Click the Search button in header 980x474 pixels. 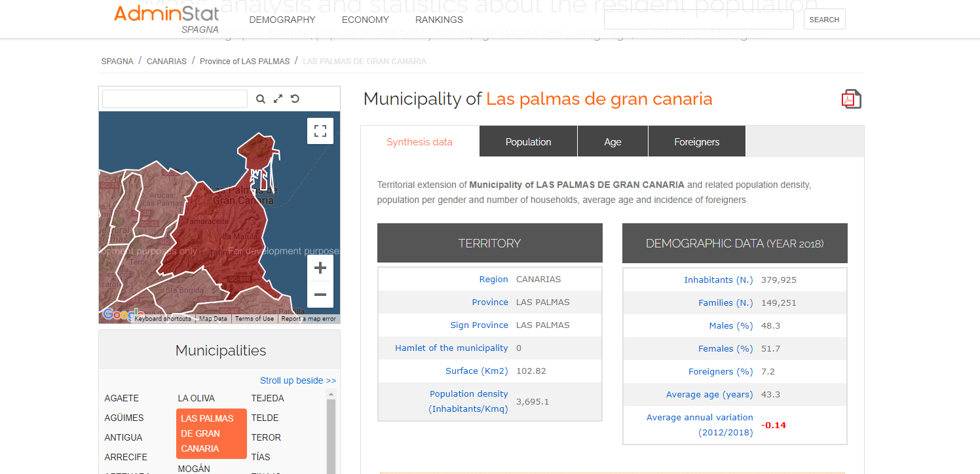824,20
